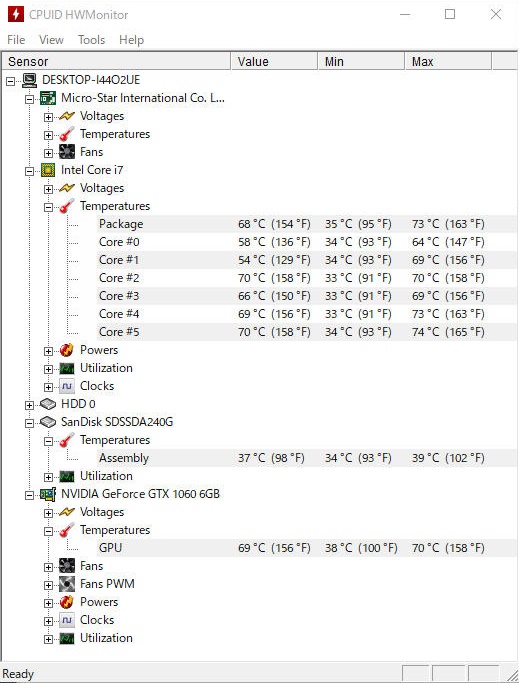Viewport: 519px width, 683px height.
Task: Click the DESKTOP-I44O2UE computer icon
Action: click(29, 80)
